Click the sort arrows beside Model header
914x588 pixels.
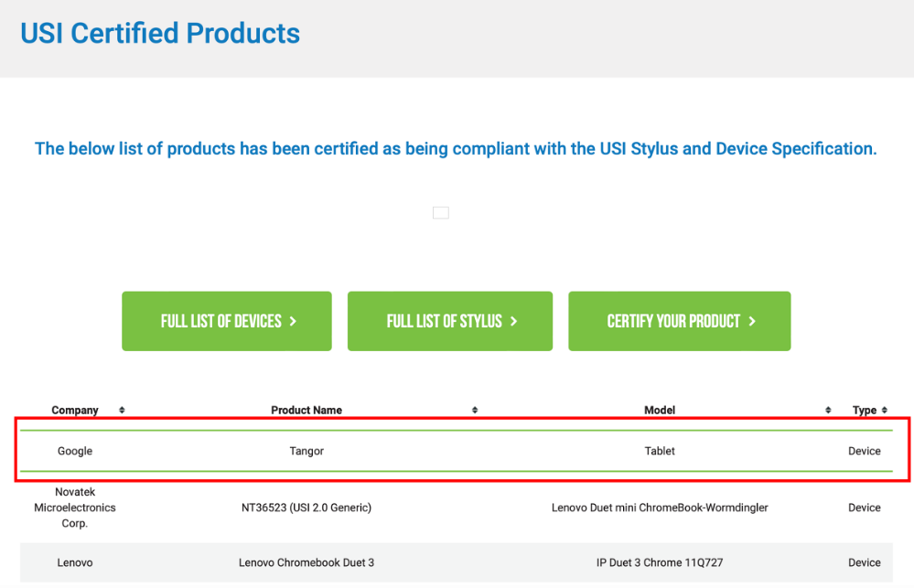click(x=828, y=411)
